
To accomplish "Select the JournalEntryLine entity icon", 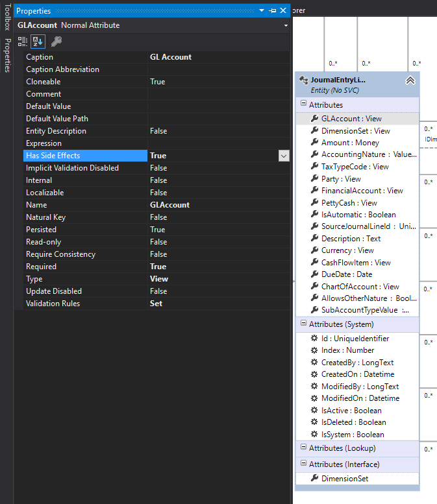I will (x=303, y=80).
